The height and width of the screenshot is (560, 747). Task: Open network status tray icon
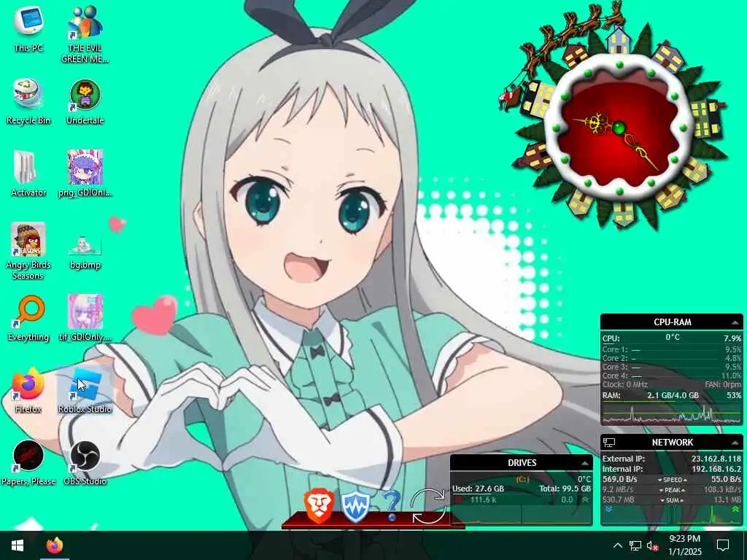tap(635, 545)
